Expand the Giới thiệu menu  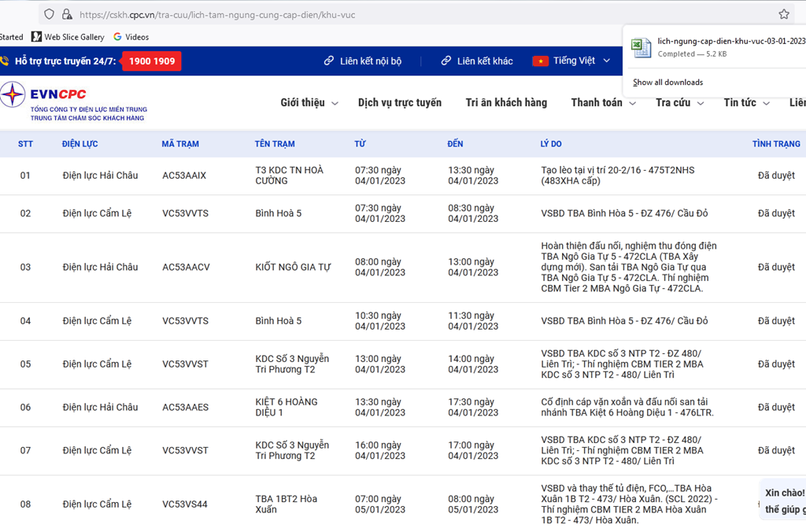[309, 103]
